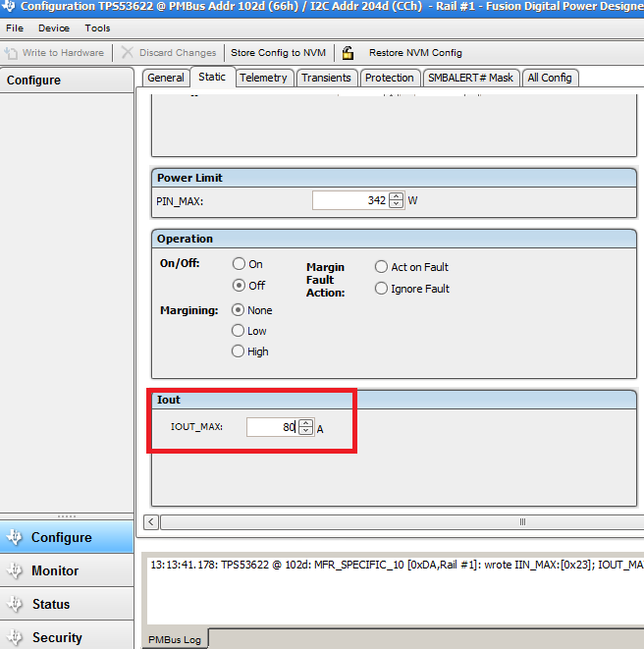The width and height of the screenshot is (644, 649).
Task: Switch to the Static tab
Action: 212,77
